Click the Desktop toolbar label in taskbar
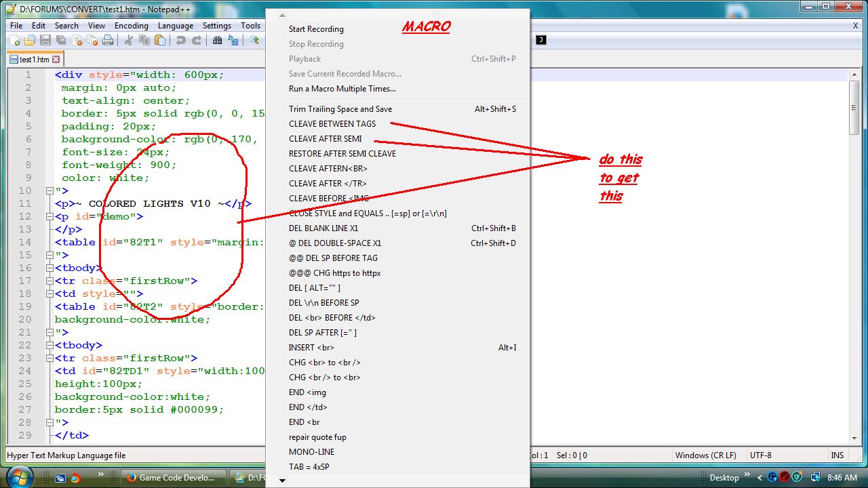Image resolution: width=868 pixels, height=488 pixels. point(724,478)
